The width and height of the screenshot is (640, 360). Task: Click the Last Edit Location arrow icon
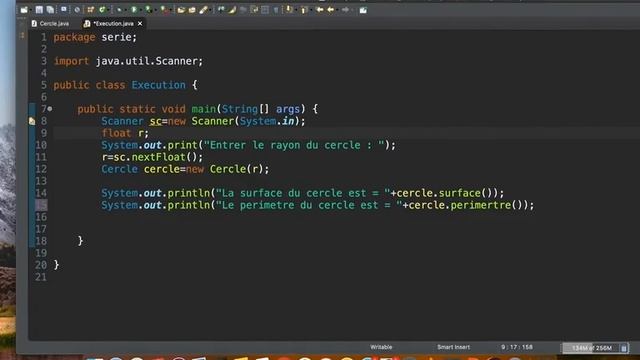[320, 10]
